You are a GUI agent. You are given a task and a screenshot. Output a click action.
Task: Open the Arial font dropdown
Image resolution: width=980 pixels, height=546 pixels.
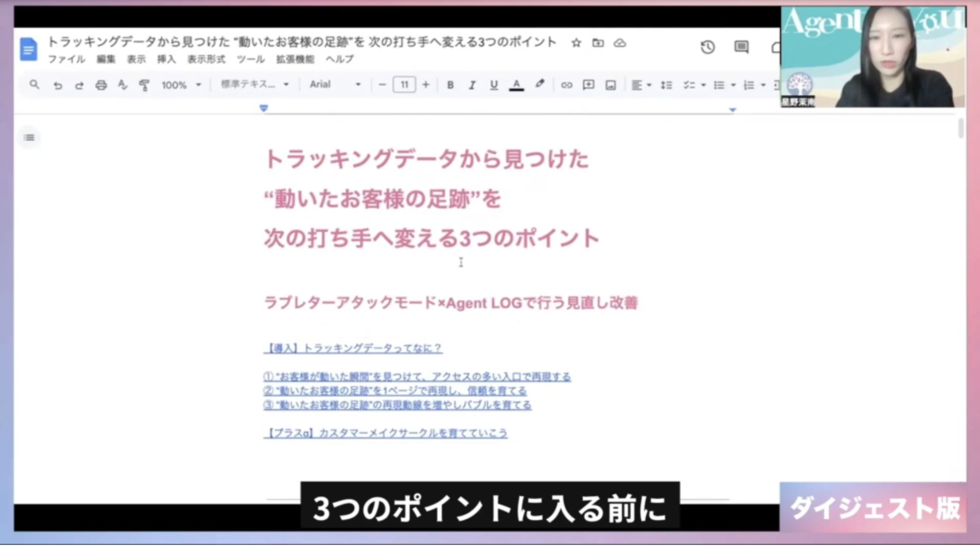coord(334,84)
